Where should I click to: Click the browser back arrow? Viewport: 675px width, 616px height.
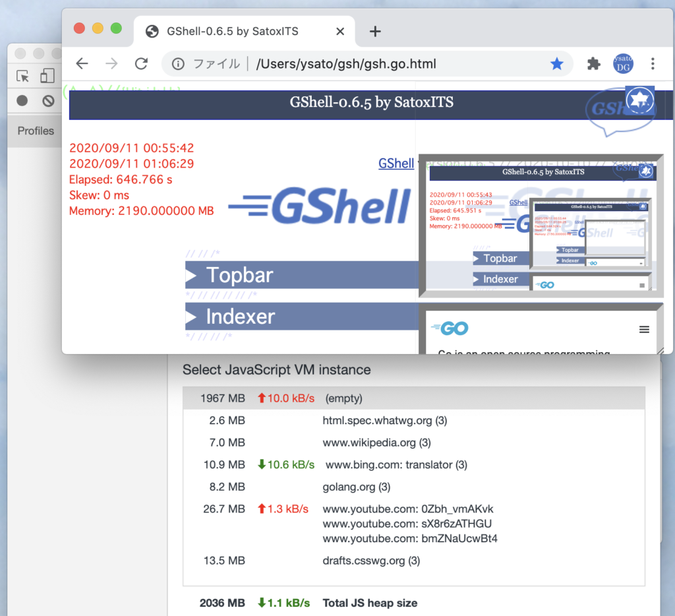(82, 64)
